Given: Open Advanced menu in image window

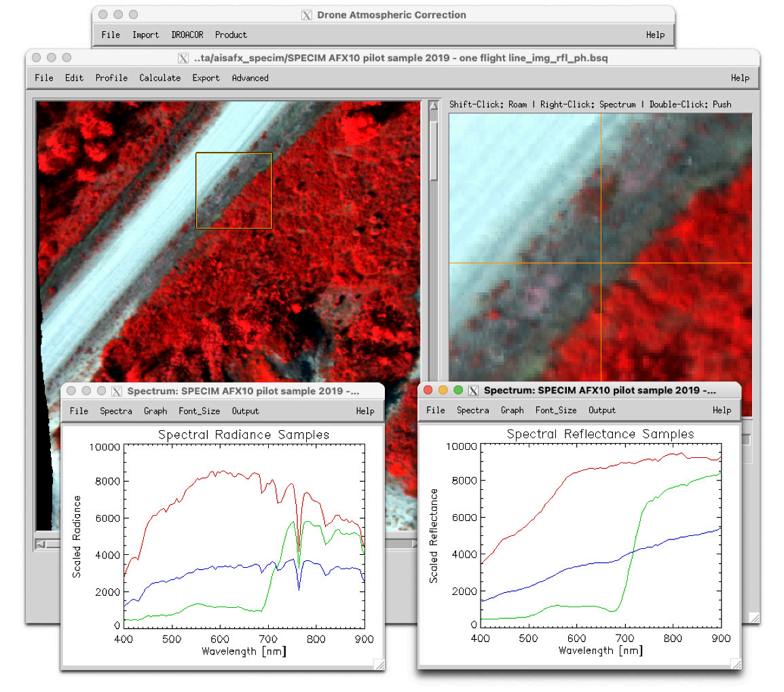Looking at the screenshot, I should tap(250, 78).
